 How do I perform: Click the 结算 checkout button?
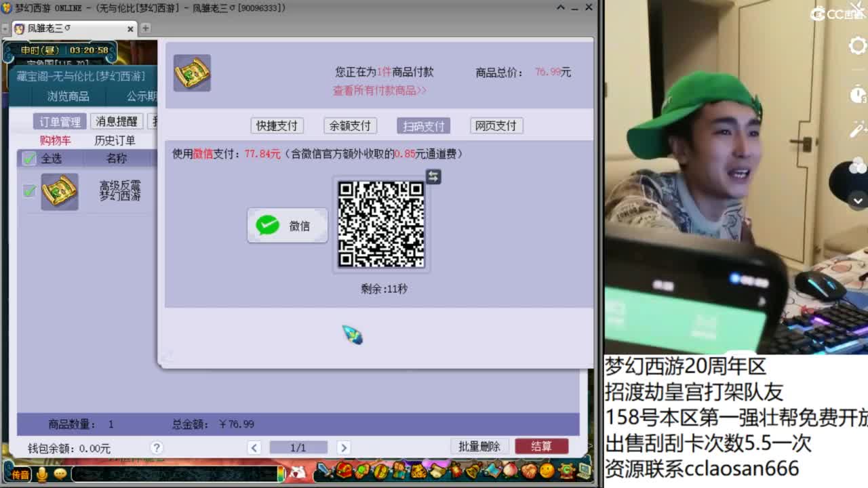[x=541, y=446]
